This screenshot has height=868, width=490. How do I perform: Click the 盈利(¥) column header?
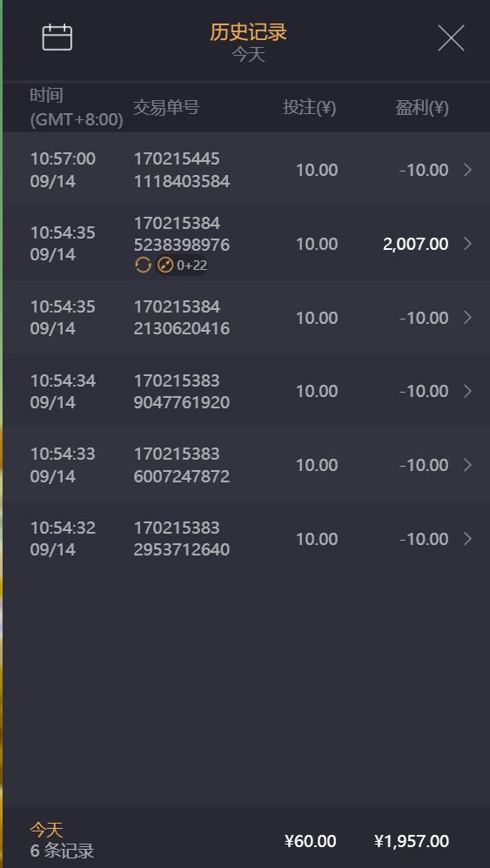coord(422,107)
